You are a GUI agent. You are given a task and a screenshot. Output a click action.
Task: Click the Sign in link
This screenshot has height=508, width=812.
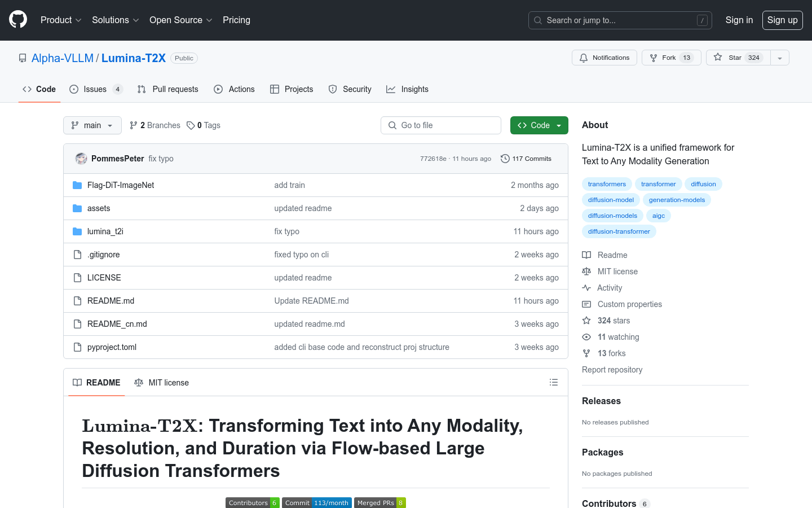(x=739, y=20)
